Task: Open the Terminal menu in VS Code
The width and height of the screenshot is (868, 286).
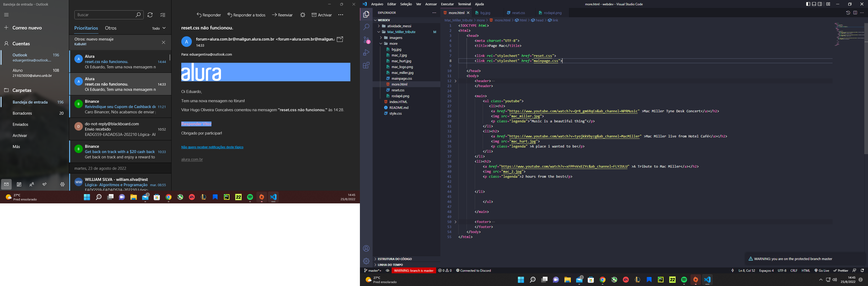Action: pos(464,4)
